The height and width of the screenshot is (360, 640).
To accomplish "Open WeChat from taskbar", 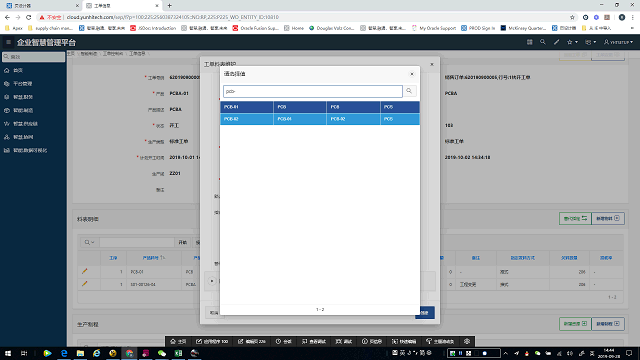I will coord(162,353).
